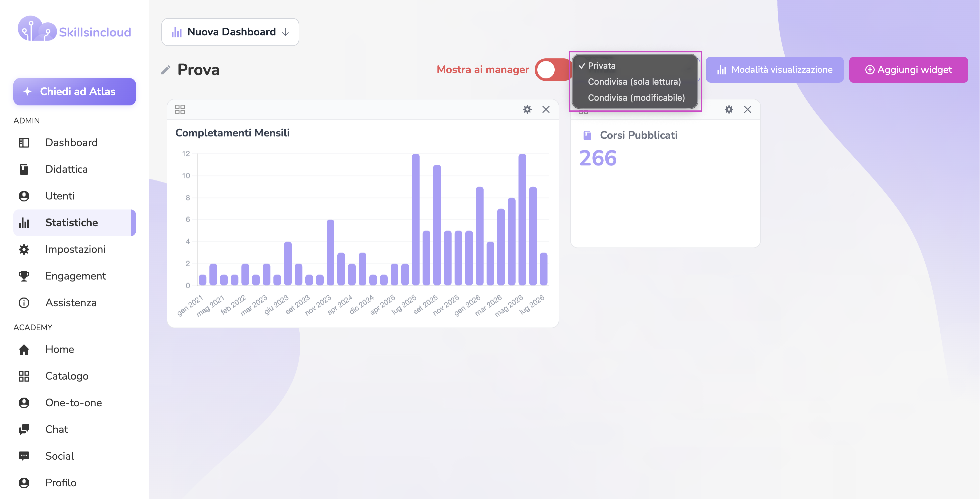Click the pencil icon to rename Prova
The image size is (980, 499).
point(166,70)
